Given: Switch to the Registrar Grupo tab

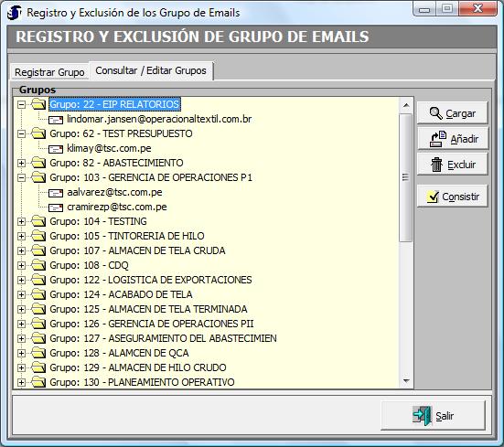Looking at the screenshot, I should [x=49, y=72].
